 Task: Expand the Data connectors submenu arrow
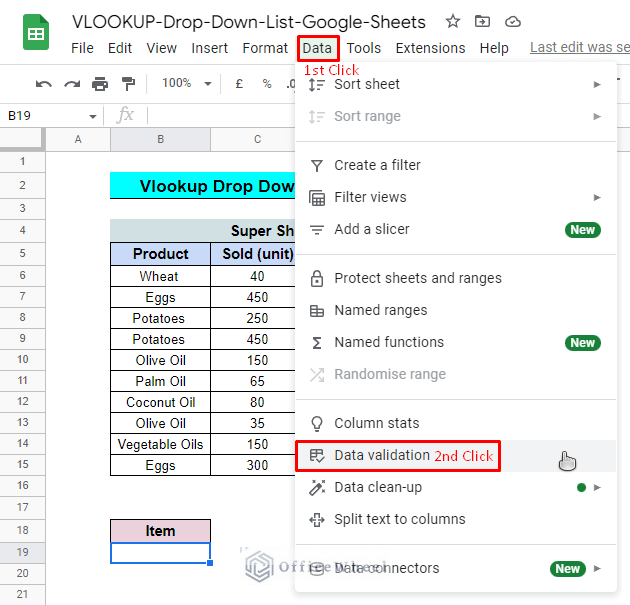[x=597, y=568]
